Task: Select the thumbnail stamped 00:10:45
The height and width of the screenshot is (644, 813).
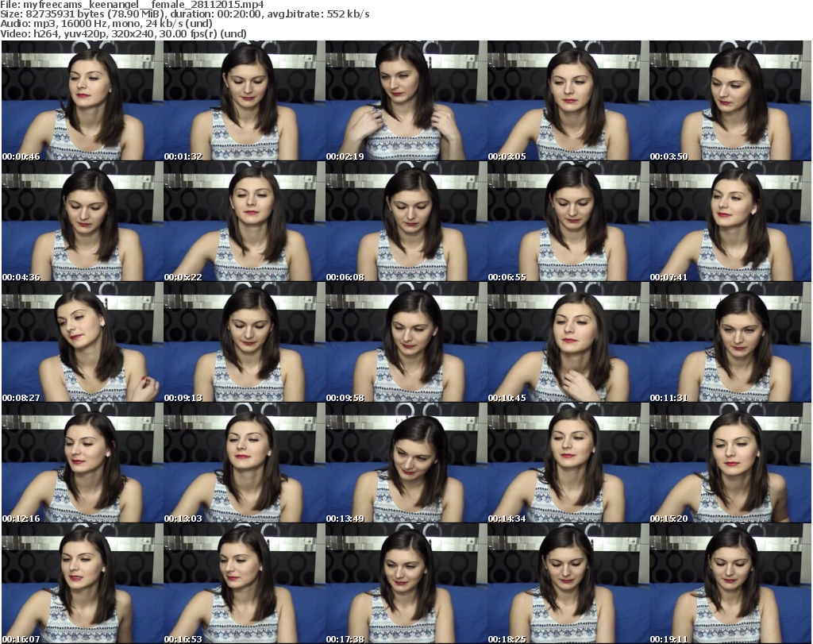Action: tap(568, 342)
